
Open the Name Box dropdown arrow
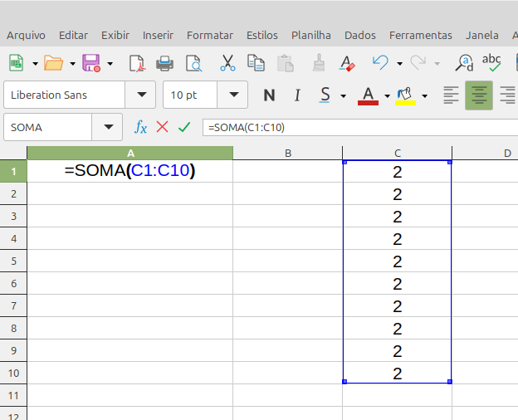pyautogui.click(x=107, y=128)
